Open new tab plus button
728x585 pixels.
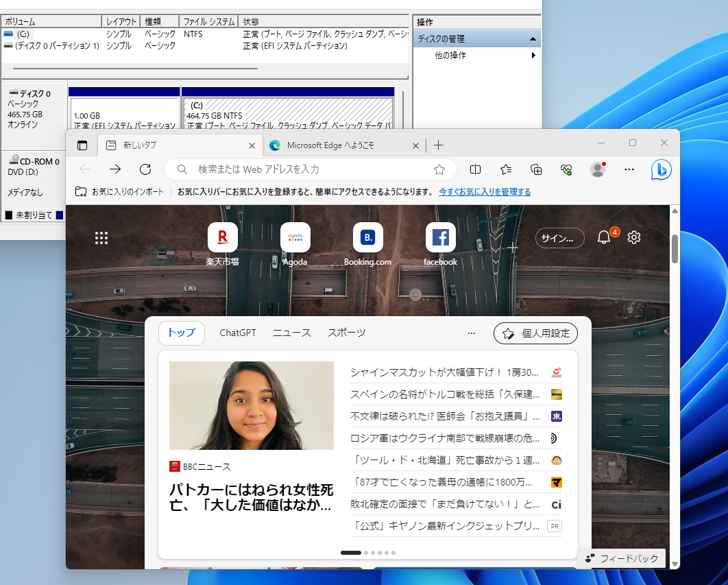pyautogui.click(x=438, y=145)
